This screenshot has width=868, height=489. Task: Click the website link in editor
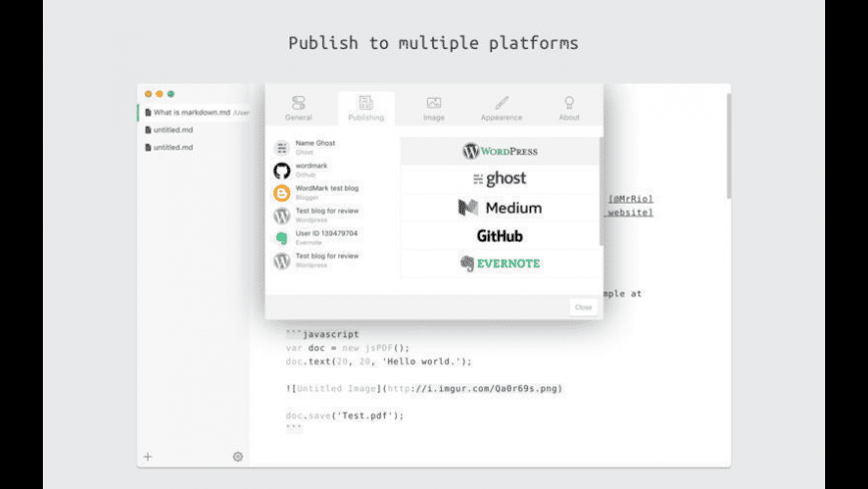630,213
